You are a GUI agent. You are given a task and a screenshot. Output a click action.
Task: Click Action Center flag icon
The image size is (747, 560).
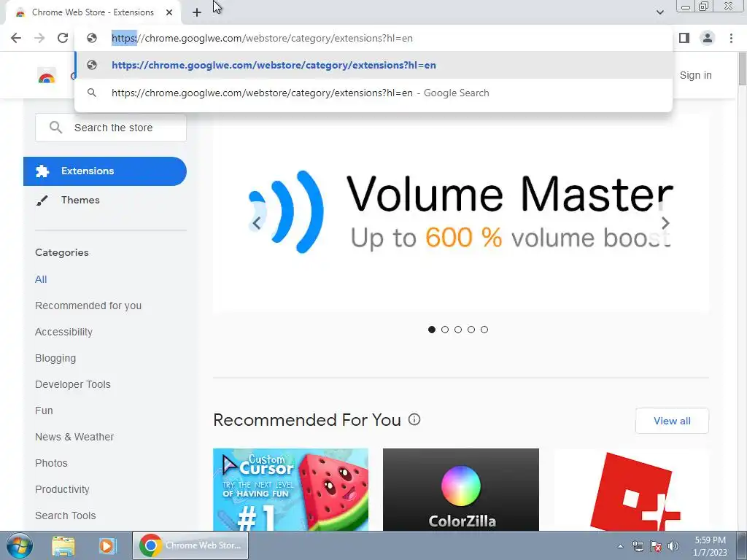coord(656,546)
